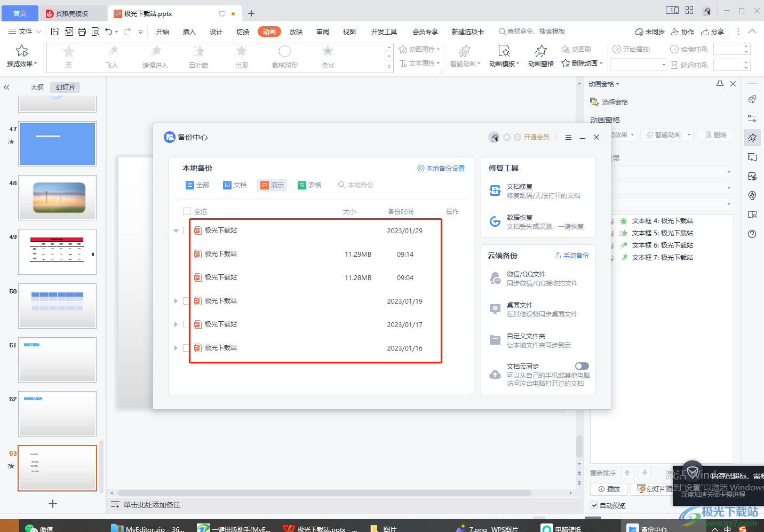Select slide 48 thumbnail
This screenshot has width=764, height=532.
pos(58,197)
